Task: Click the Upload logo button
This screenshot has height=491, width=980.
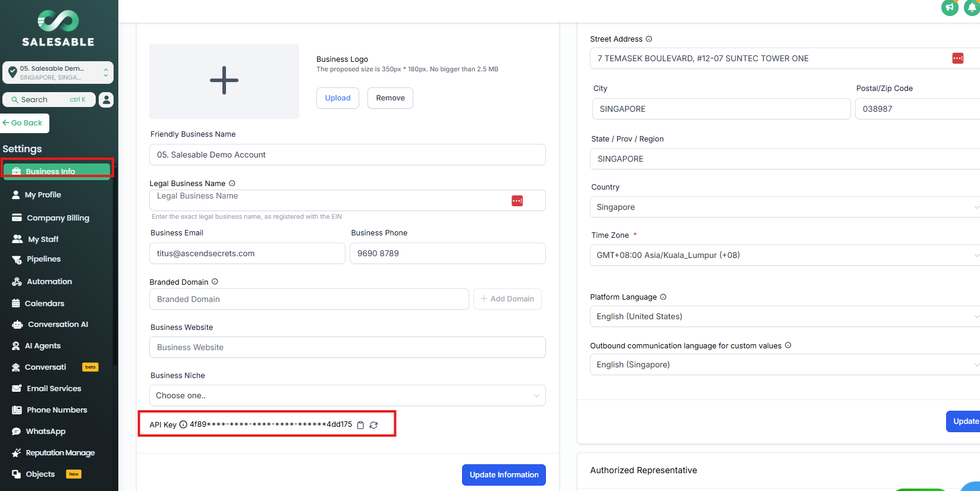Action: pos(338,98)
